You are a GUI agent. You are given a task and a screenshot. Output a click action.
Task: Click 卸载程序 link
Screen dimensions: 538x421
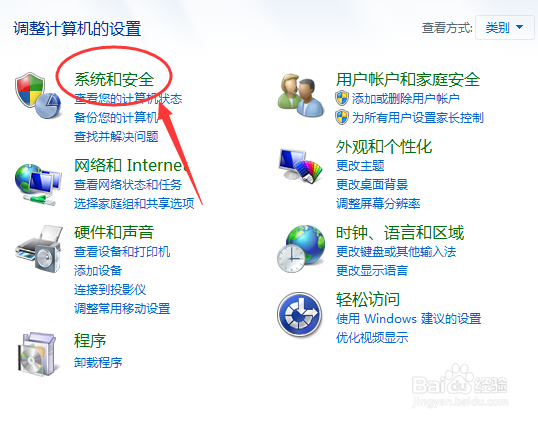tap(98, 362)
